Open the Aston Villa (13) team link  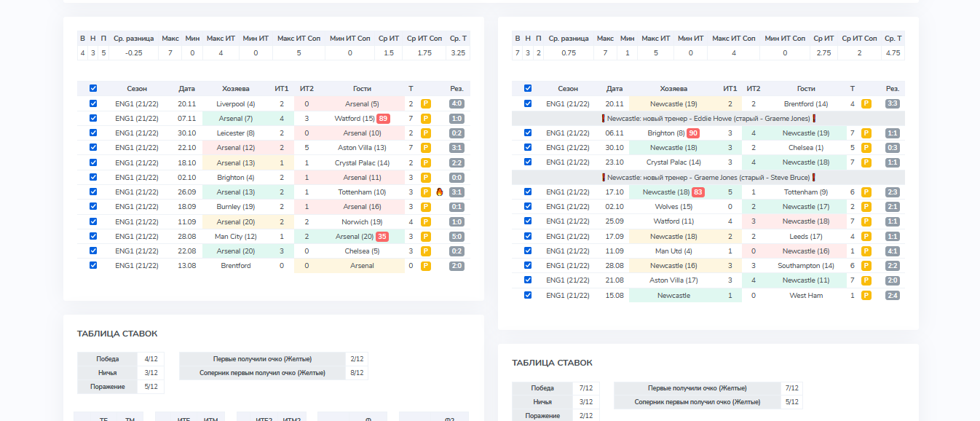362,148
